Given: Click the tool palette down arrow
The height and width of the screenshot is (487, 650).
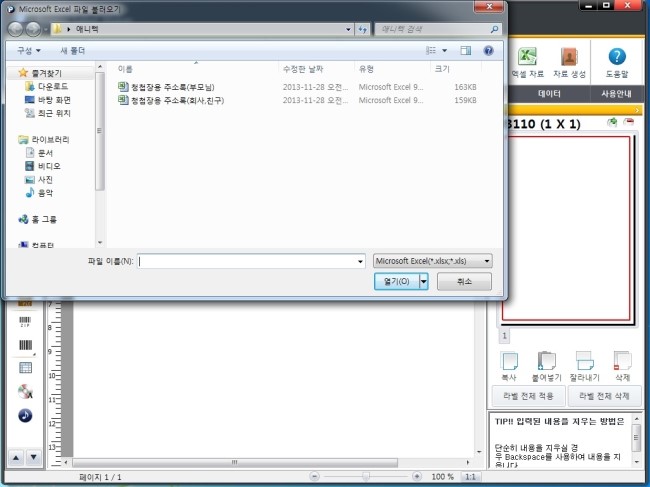Looking at the screenshot, I should pyautogui.click(x=34, y=458).
